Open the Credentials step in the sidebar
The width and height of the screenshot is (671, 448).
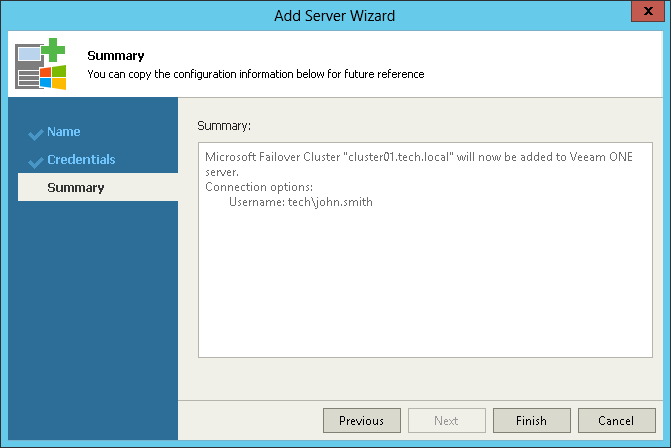(x=81, y=160)
